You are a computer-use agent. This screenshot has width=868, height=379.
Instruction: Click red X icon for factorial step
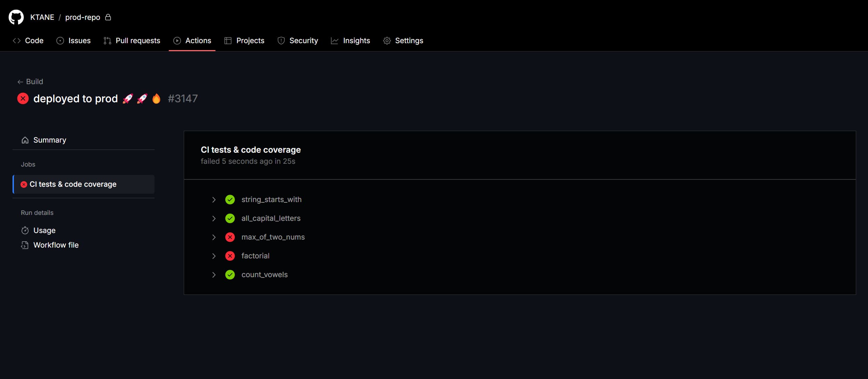tap(230, 256)
